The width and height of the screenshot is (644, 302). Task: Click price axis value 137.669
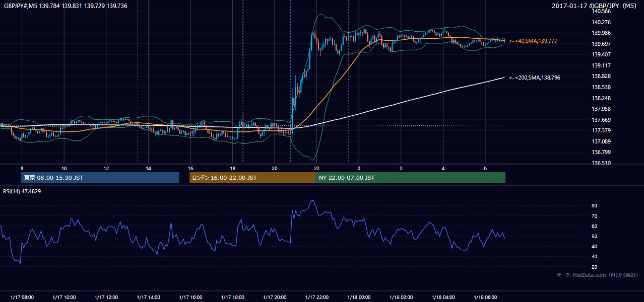coord(601,120)
